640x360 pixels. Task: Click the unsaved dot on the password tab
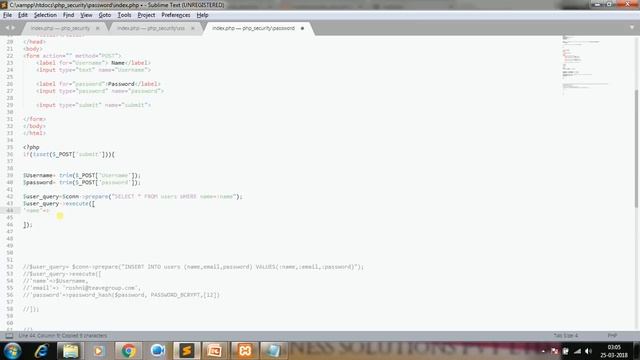click(302, 28)
